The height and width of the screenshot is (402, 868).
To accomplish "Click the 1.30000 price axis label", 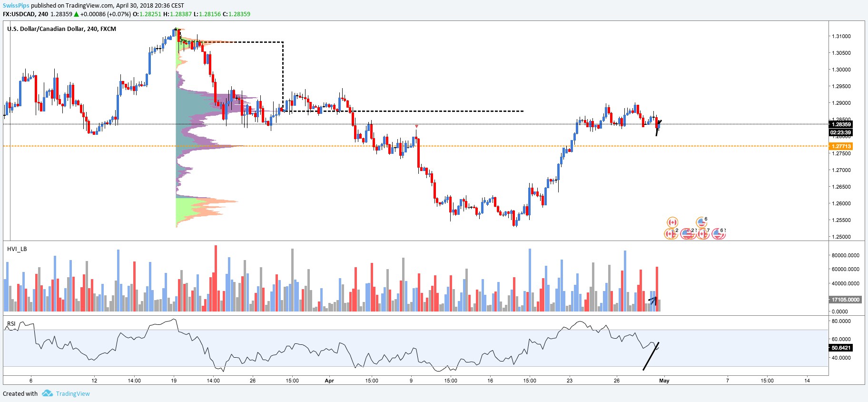I will pos(841,70).
